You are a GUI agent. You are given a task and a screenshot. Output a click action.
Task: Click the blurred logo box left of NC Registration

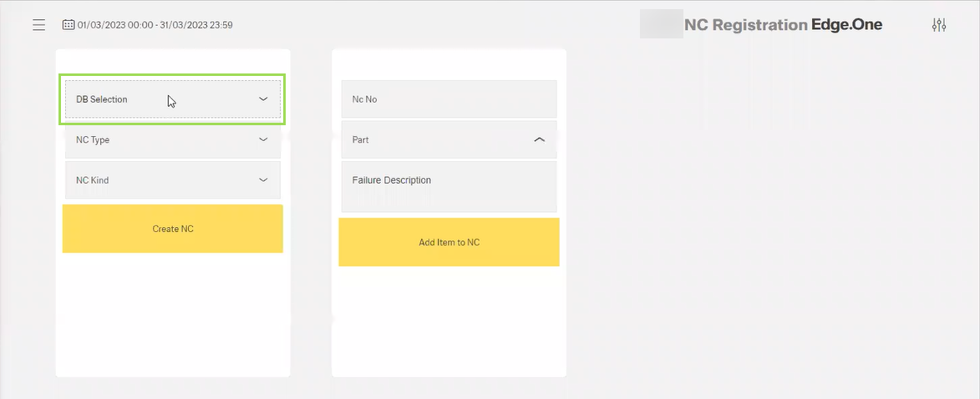660,25
